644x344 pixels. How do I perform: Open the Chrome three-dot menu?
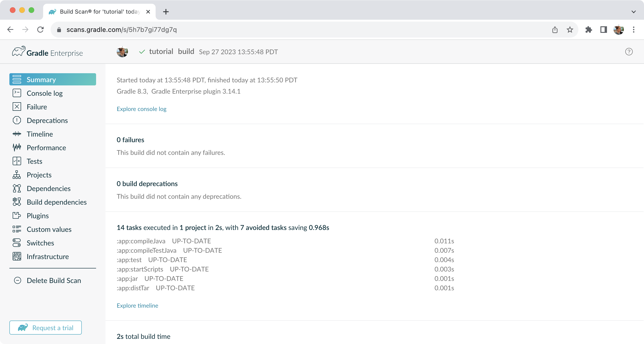[633, 30]
